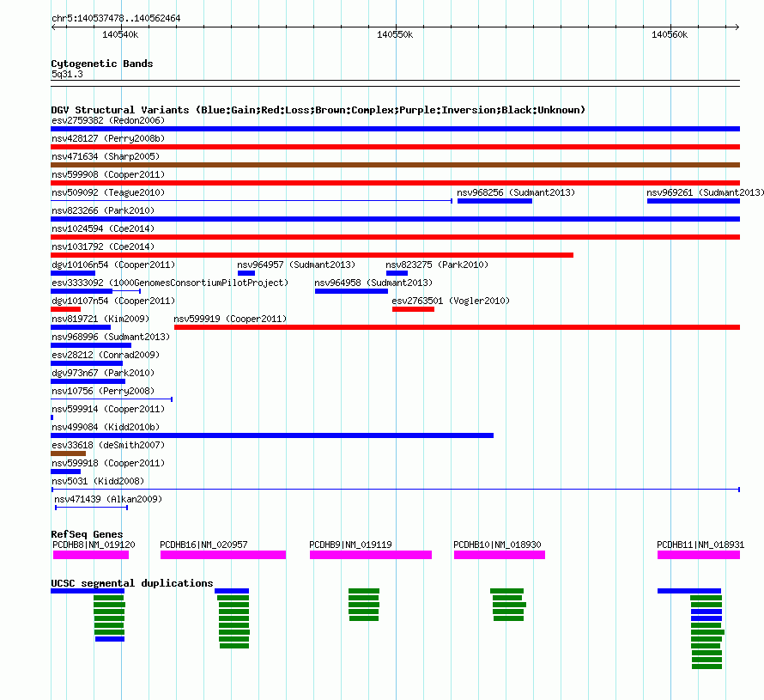Click the nsv599908 (Cooper2011) variant label
This screenshot has height=700, width=764.
(x=108, y=174)
